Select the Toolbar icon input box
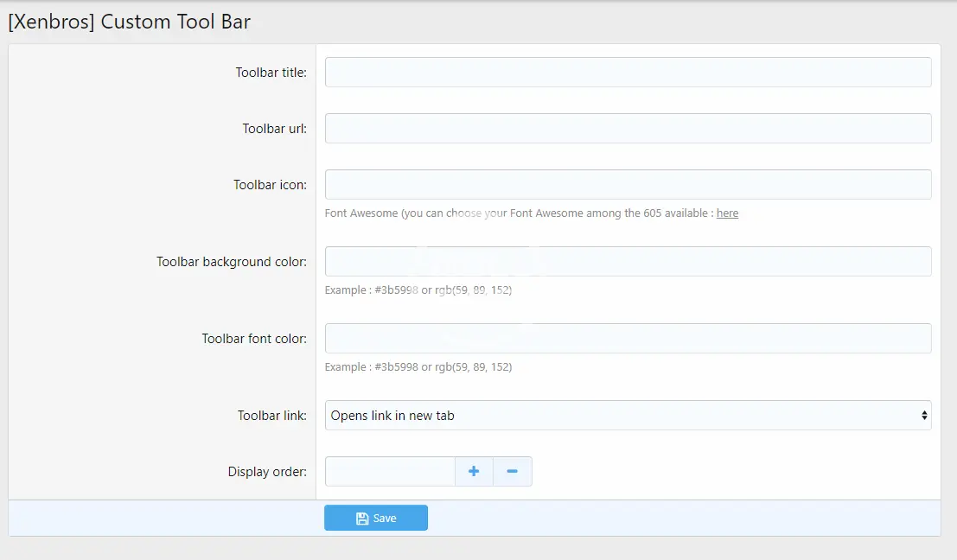Image resolution: width=957 pixels, height=560 pixels. click(628, 185)
